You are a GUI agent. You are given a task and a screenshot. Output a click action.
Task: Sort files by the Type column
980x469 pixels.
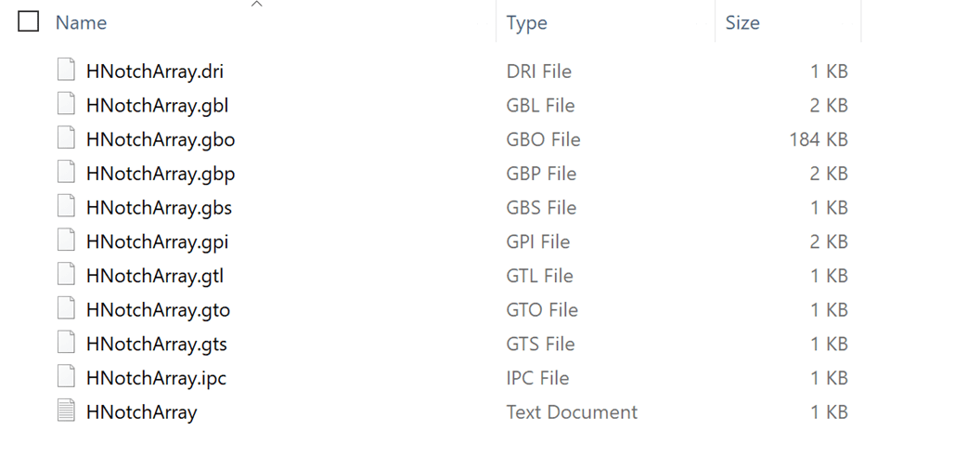coord(526,23)
